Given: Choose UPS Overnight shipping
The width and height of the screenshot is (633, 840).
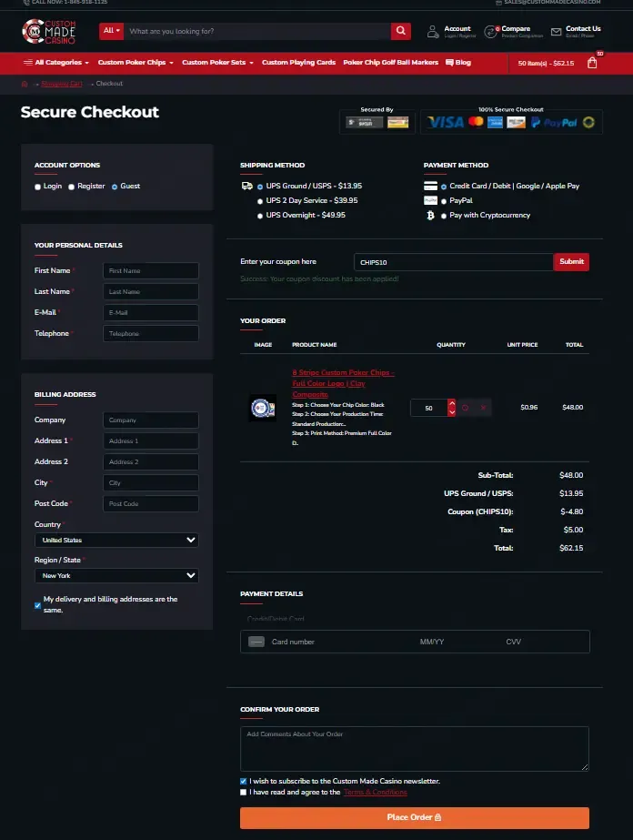Looking at the screenshot, I should 260,216.
